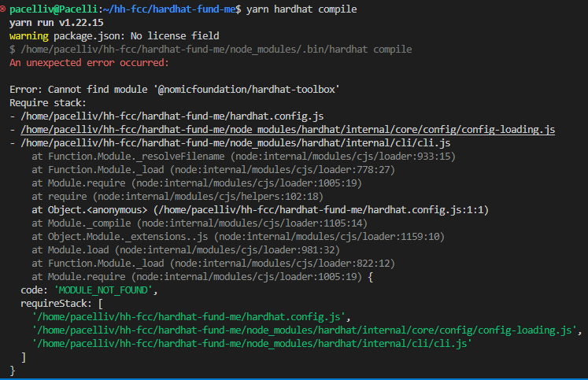Open the underlined config-loading.js path link
This screenshot has height=380, width=588.
287,130
